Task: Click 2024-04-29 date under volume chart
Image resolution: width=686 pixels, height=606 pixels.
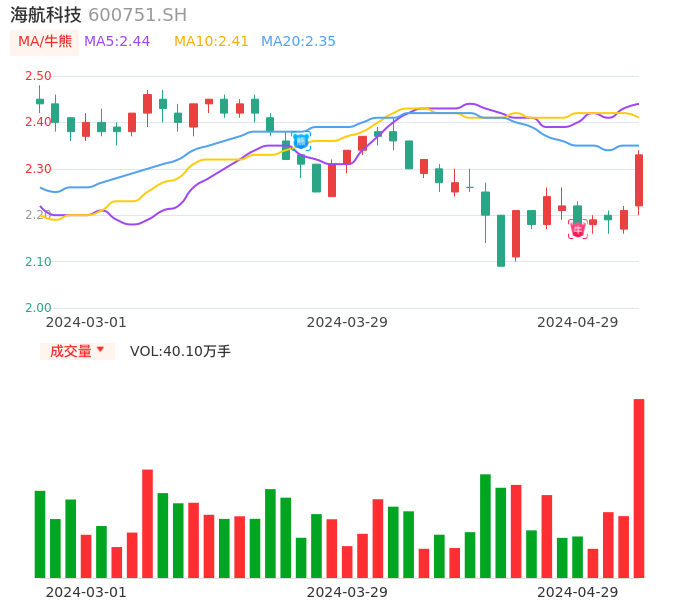Action: click(578, 592)
